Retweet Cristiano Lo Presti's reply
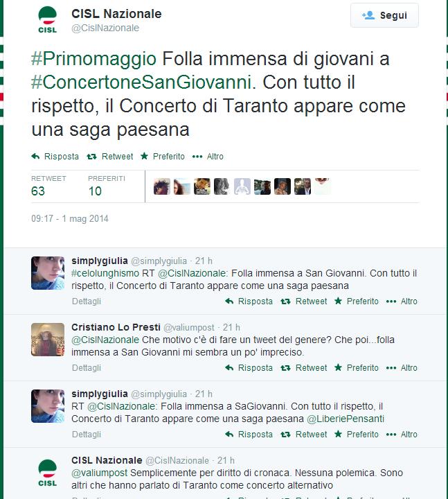The width and height of the screenshot is (448, 499). click(x=304, y=367)
